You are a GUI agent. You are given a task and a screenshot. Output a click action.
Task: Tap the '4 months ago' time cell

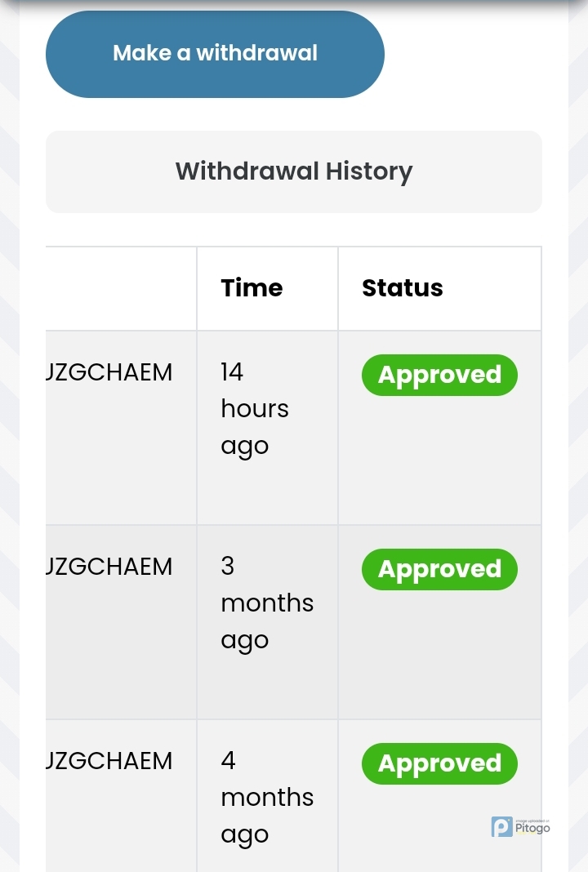coord(266,797)
